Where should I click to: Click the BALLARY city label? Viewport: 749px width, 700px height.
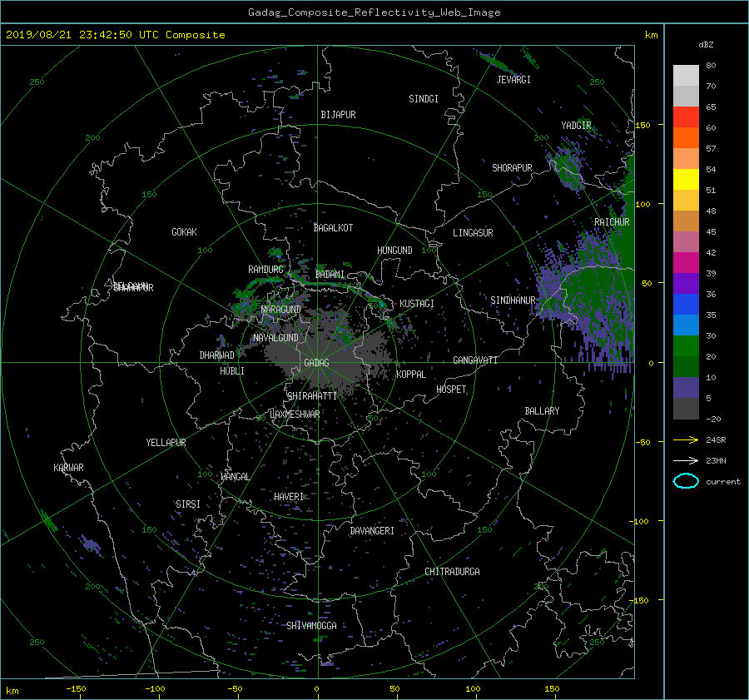(x=542, y=411)
